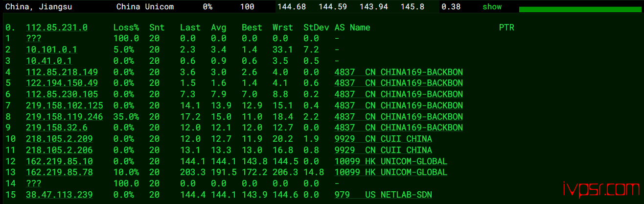
Task: Open hop 6 address 112.85.230.105
Action: click(62, 94)
